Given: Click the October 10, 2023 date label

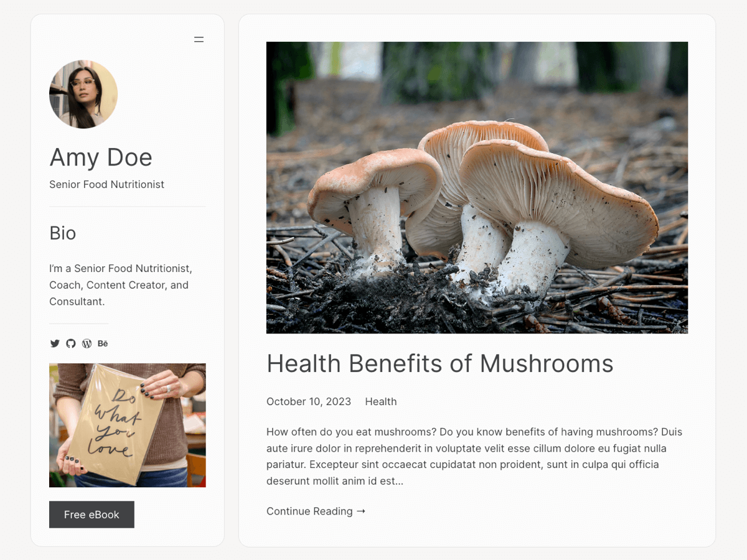Looking at the screenshot, I should tap(308, 401).
